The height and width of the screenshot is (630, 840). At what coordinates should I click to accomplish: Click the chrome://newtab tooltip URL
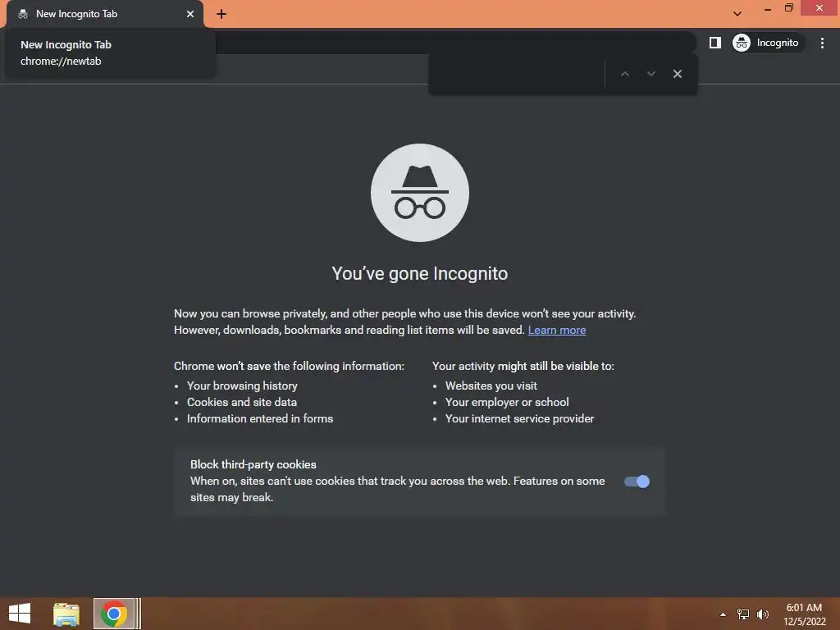tap(61, 61)
